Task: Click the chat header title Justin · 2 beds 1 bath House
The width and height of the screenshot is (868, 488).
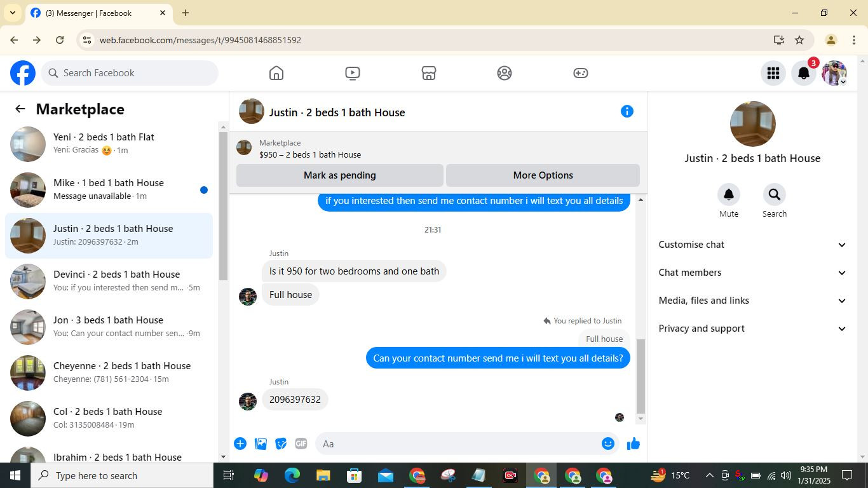Action: click(x=337, y=112)
